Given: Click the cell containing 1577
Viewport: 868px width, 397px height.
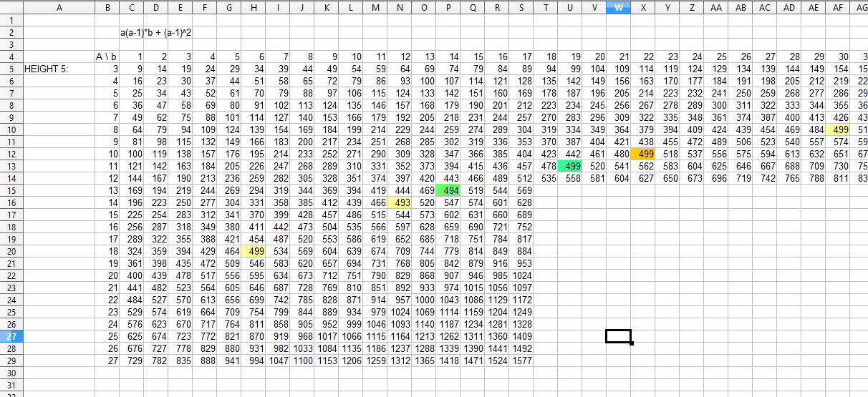Looking at the screenshot, I should tap(522, 361).
